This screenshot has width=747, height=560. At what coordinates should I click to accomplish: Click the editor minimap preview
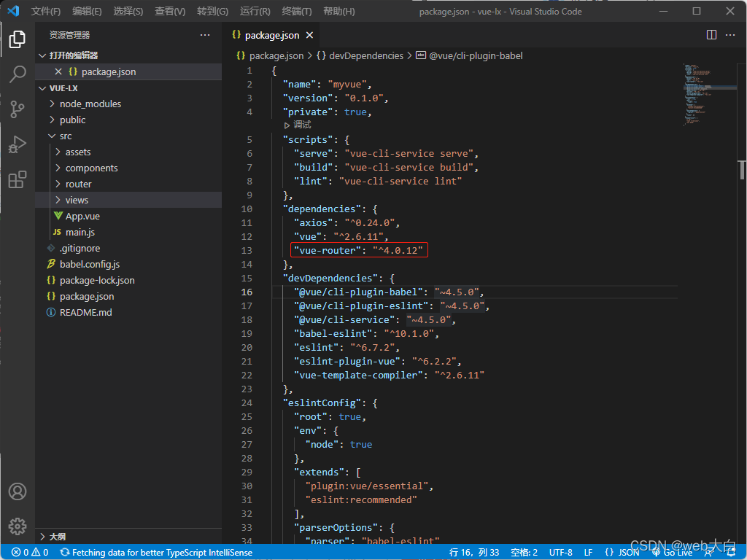click(710, 94)
